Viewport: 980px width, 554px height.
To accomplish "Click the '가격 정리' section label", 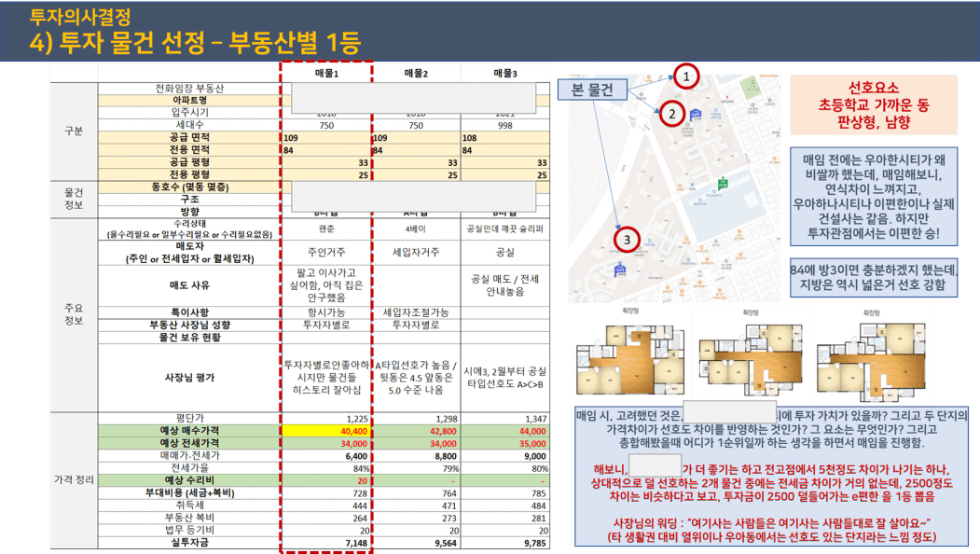I will coord(74,481).
